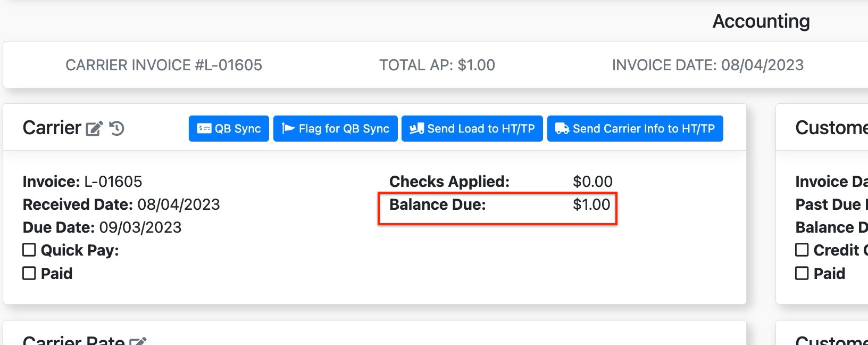868x345 pixels.
Task: Click the Invoice Date 08/04/2023 header
Action: (708, 65)
